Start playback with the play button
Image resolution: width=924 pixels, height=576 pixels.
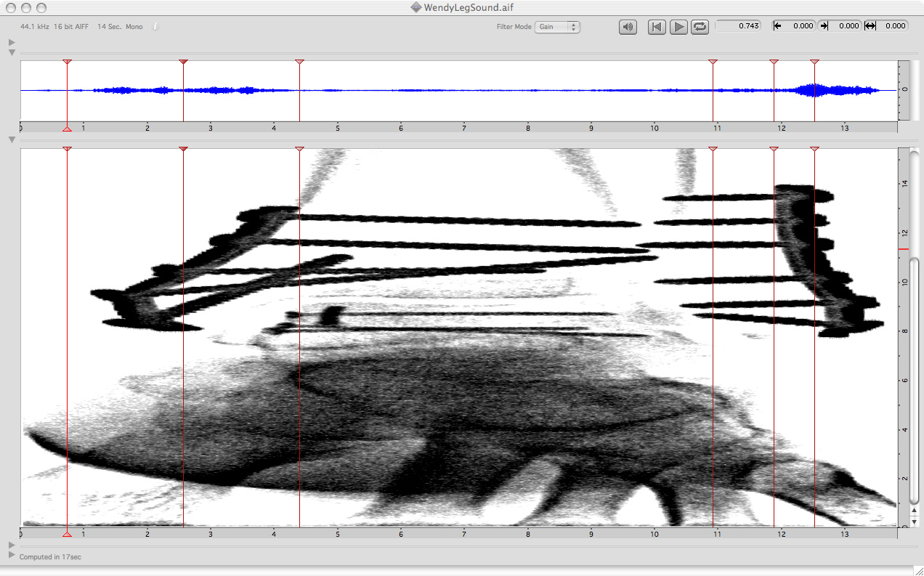click(x=678, y=27)
